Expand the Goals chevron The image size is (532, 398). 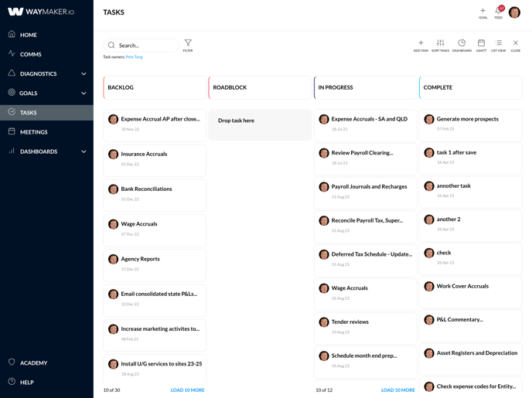[84, 94]
